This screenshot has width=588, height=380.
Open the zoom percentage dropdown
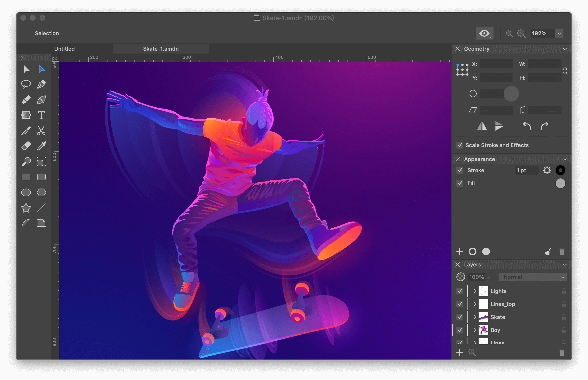[x=559, y=33]
